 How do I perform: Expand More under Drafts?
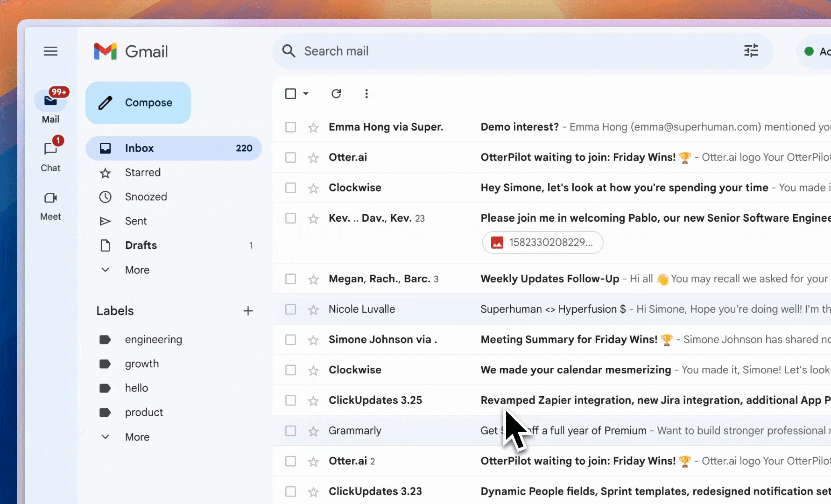coord(137,270)
